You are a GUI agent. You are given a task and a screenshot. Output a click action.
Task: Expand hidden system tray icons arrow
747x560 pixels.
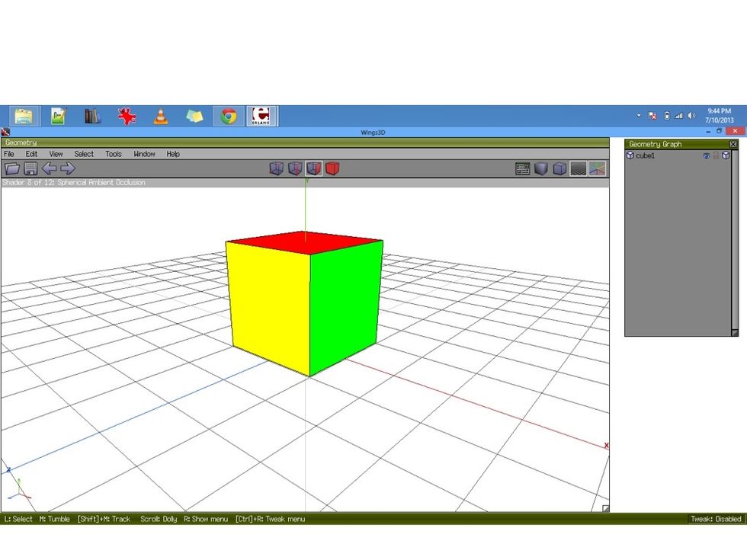pyautogui.click(x=639, y=116)
